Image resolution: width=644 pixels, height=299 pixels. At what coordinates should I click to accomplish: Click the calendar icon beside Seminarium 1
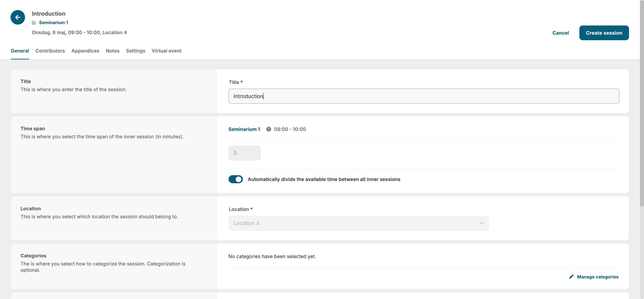34,23
